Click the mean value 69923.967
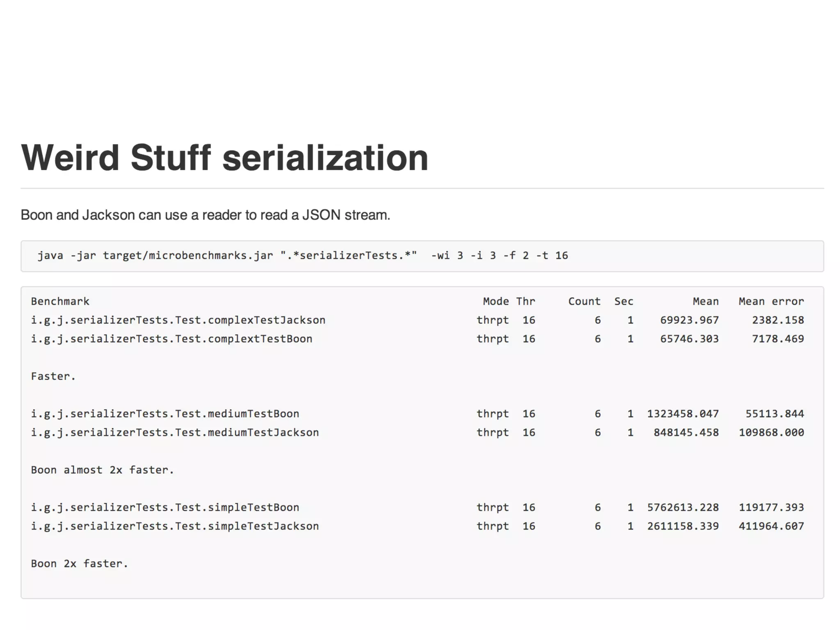The image size is (840, 630). 689,320
